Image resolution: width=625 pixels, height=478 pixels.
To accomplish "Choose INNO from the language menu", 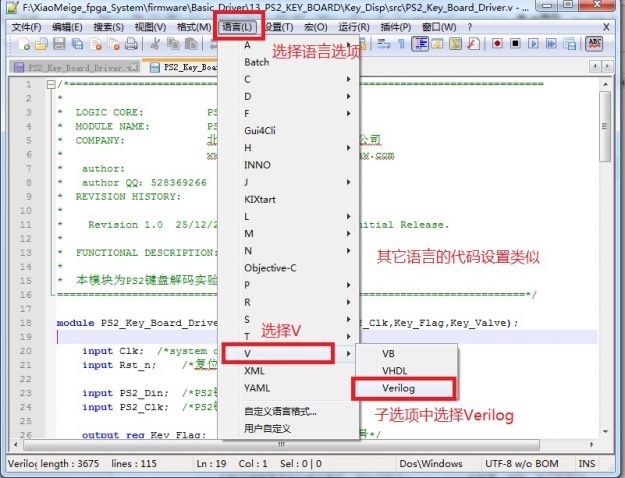I will pyautogui.click(x=289, y=165).
